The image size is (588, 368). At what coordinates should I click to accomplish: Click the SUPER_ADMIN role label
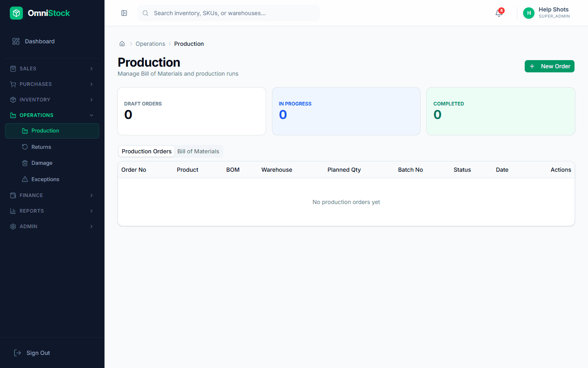coord(554,16)
